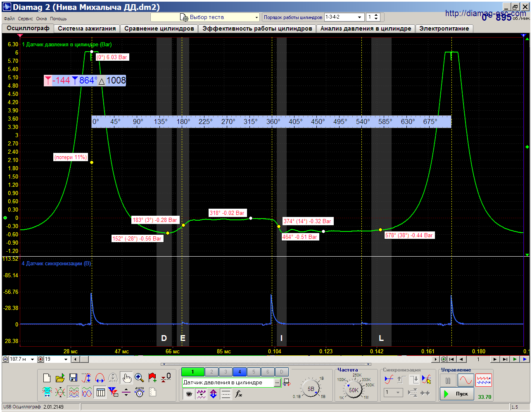
Task: Adjust the 50K frequency knob
Action: coord(354,390)
